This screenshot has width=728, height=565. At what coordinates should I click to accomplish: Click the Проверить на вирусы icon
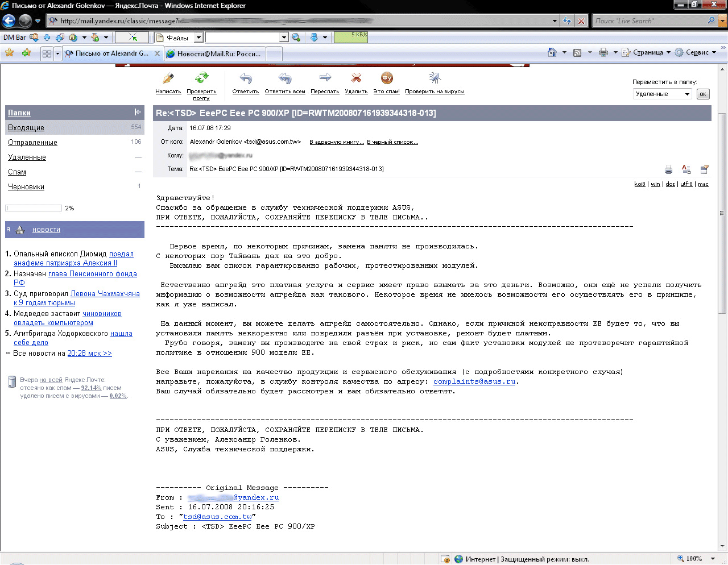435,78
